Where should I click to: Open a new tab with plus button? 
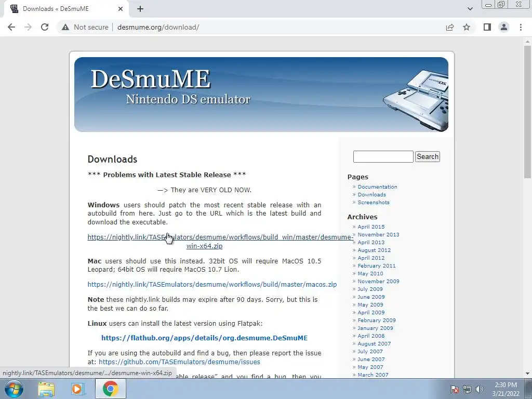point(140,9)
